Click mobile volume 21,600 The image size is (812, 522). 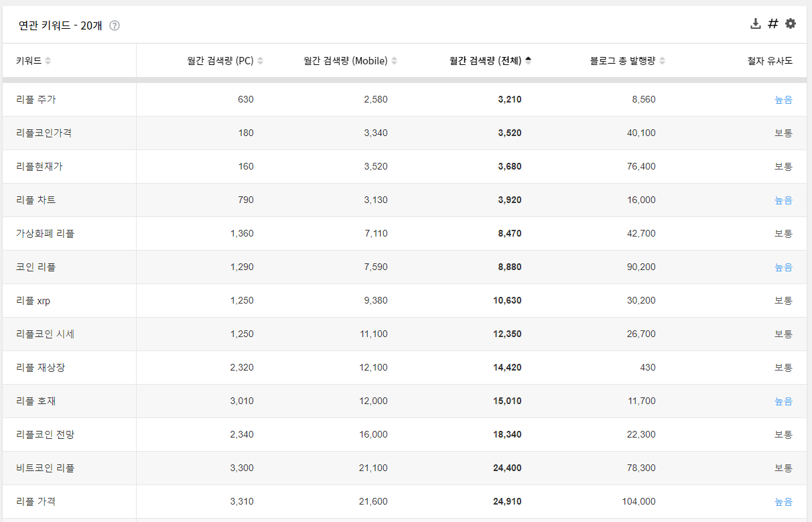click(x=373, y=502)
